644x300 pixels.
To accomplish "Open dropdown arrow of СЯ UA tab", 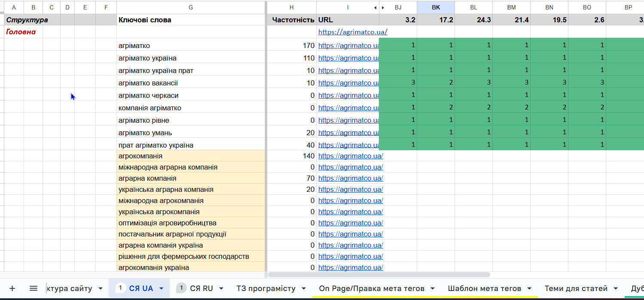I will coord(162,288).
